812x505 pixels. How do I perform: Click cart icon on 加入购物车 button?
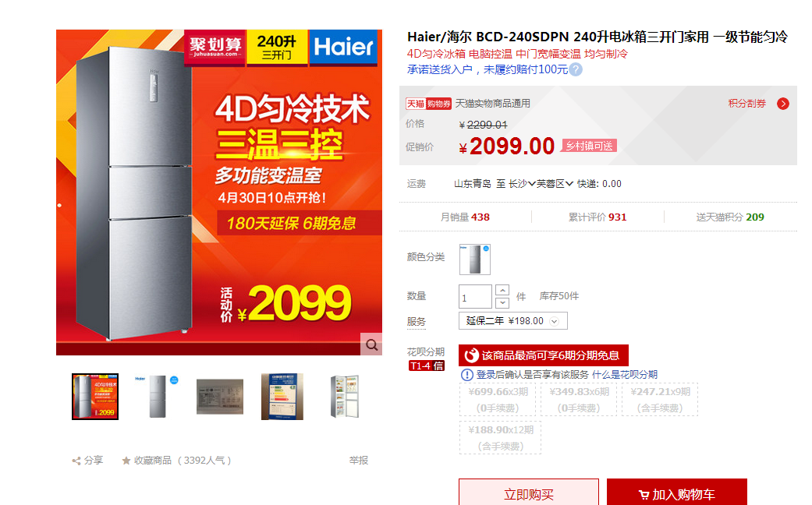click(644, 495)
